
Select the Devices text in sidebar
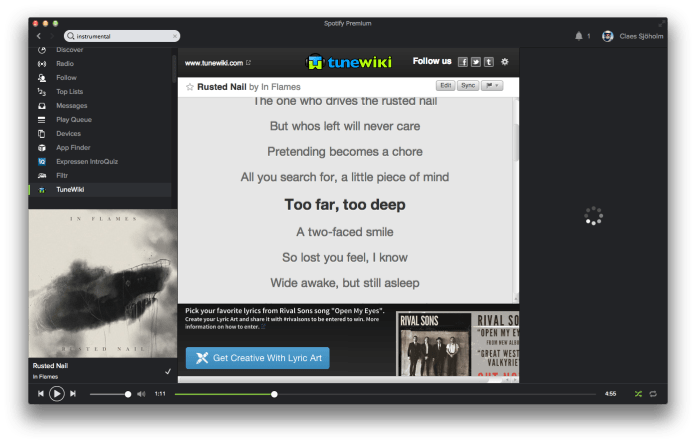pos(68,134)
